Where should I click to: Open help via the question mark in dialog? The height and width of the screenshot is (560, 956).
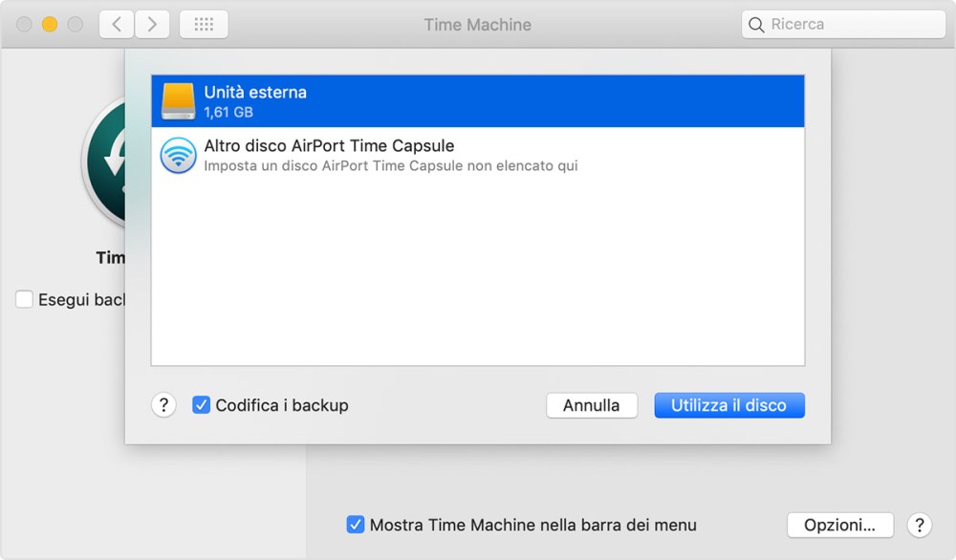click(163, 405)
